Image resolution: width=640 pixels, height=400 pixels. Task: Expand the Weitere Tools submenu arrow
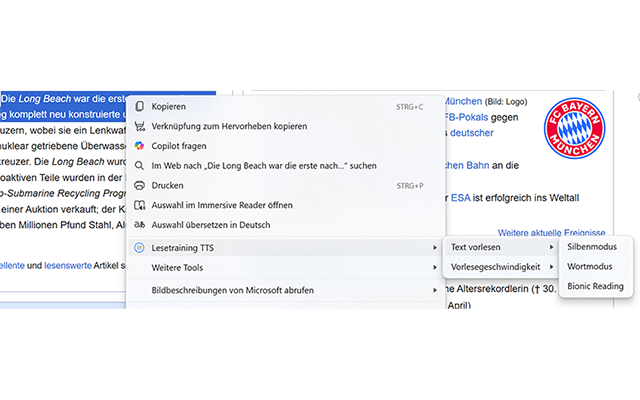434,267
